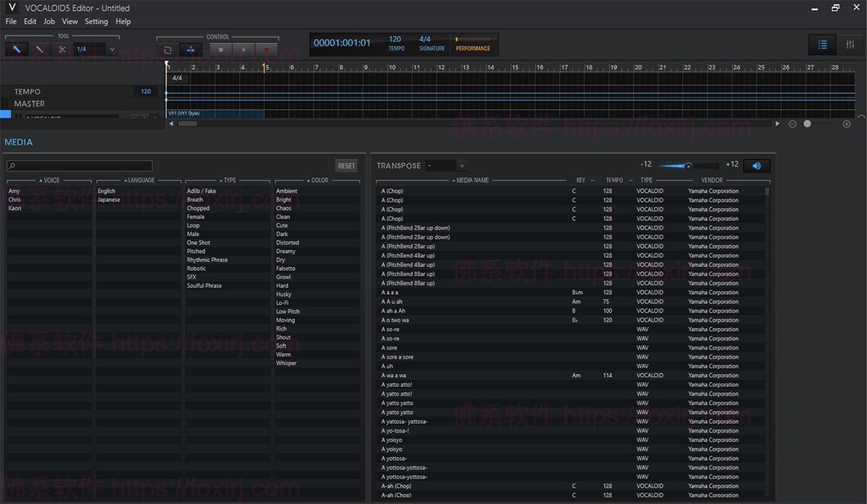
Task: Click the timeline zoom-out minus icon
Action: click(x=793, y=124)
